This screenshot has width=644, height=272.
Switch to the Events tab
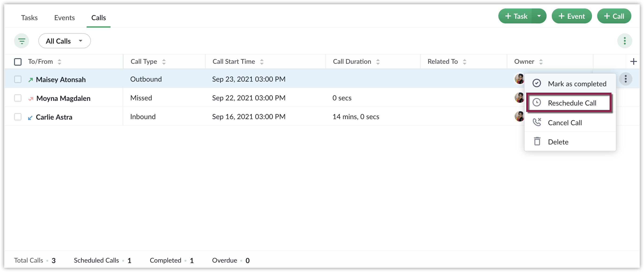[x=64, y=18]
